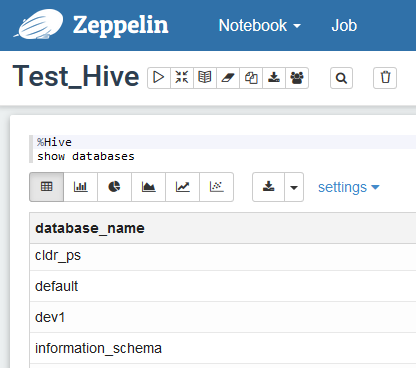Viewport: 416px width, 368px height.
Task: Switch result to line chart view
Action: pos(182,187)
